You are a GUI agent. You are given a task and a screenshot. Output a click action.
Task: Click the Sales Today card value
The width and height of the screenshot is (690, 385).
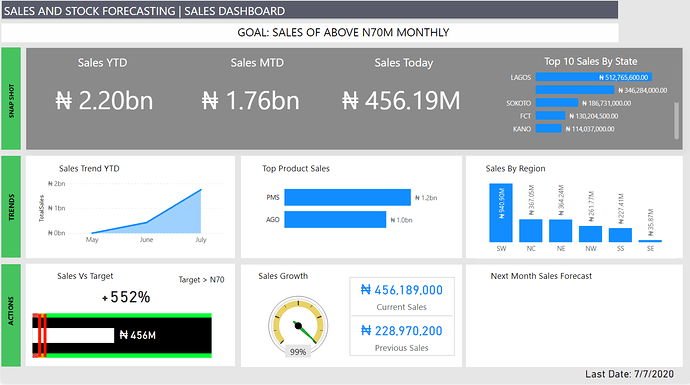401,100
